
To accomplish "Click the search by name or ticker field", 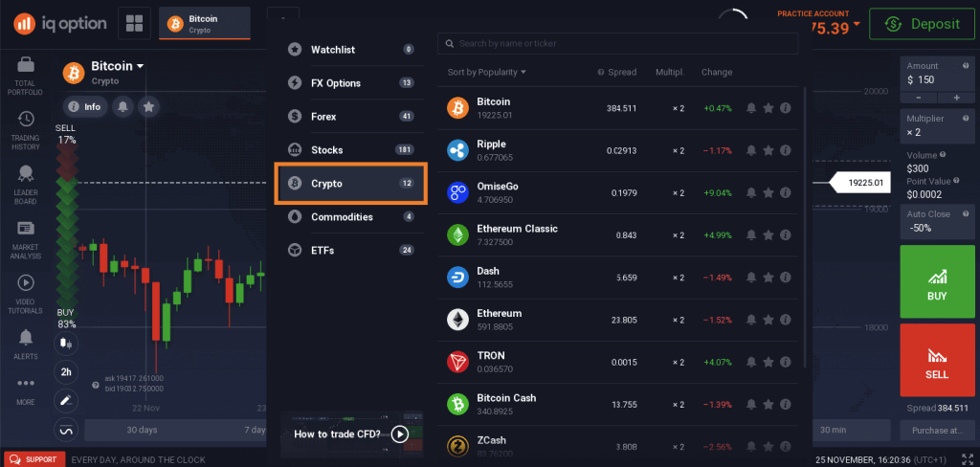I will [x=617, y=44].
